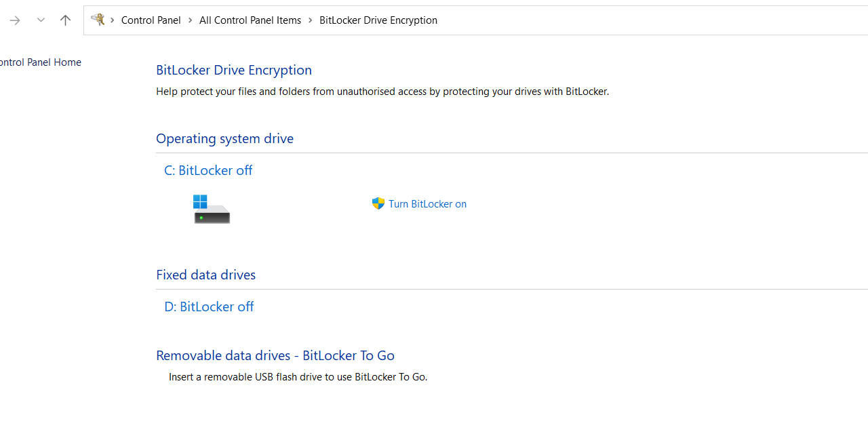This screenshot has width=868, height=434.
Task: Click the Removable data drives heading
Action: tap(275, 355)
